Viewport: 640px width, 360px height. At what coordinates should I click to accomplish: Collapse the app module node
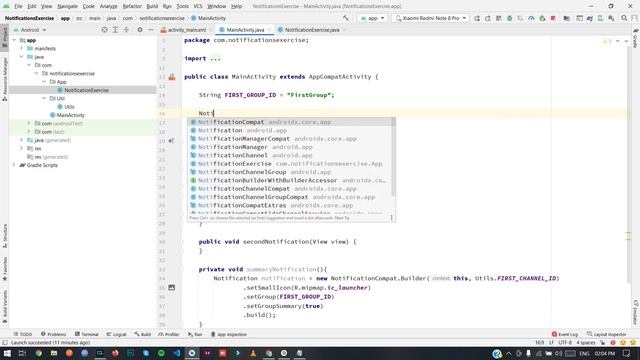[x=14, y=40]
